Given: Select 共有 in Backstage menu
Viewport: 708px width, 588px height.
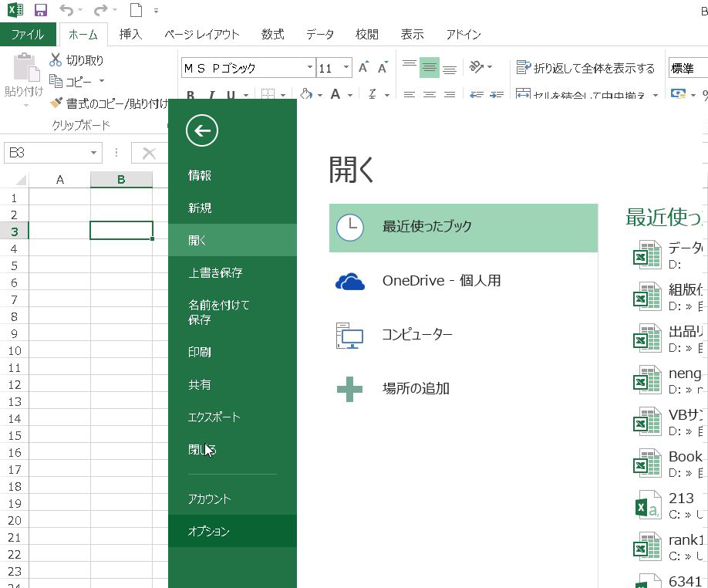Looking at the screenshot, I should coord(232,385).
